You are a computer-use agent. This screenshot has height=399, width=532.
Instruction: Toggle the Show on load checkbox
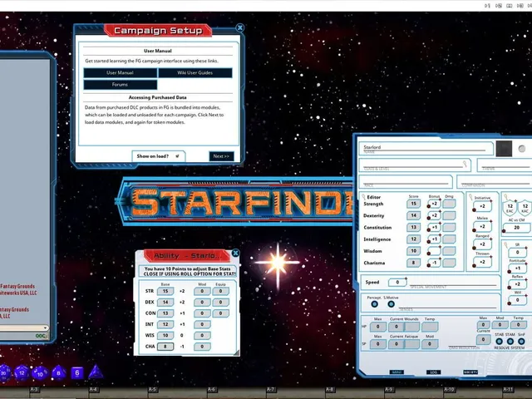tap(177, 156)
